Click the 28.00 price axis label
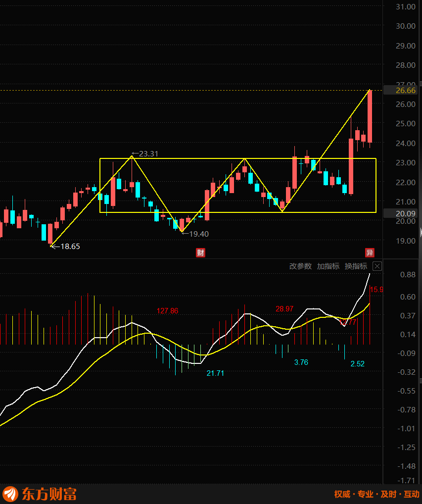This screenshot has height=504, width=422. [x=405, y=65]
